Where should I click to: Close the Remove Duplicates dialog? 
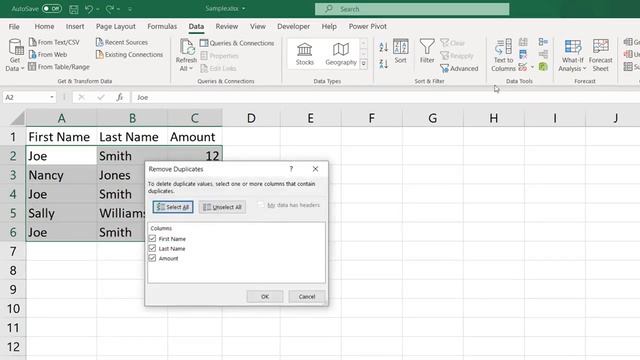(315, 169)
